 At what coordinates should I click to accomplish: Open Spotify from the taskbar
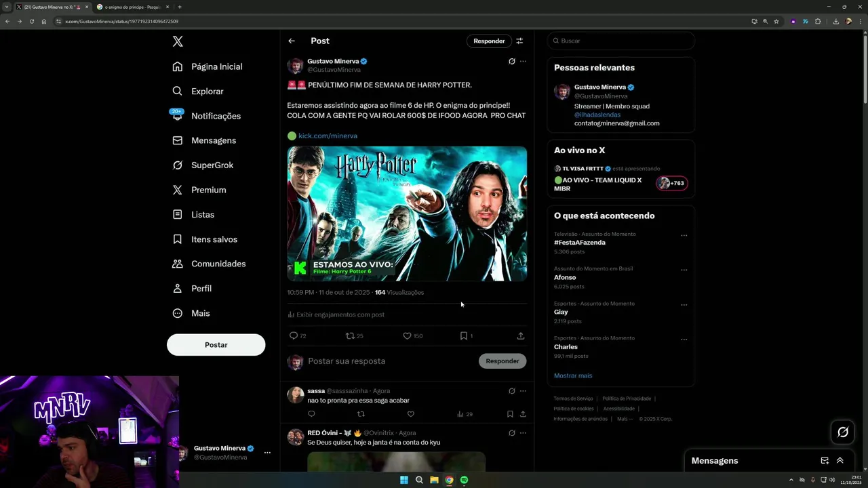click(464, 480)
